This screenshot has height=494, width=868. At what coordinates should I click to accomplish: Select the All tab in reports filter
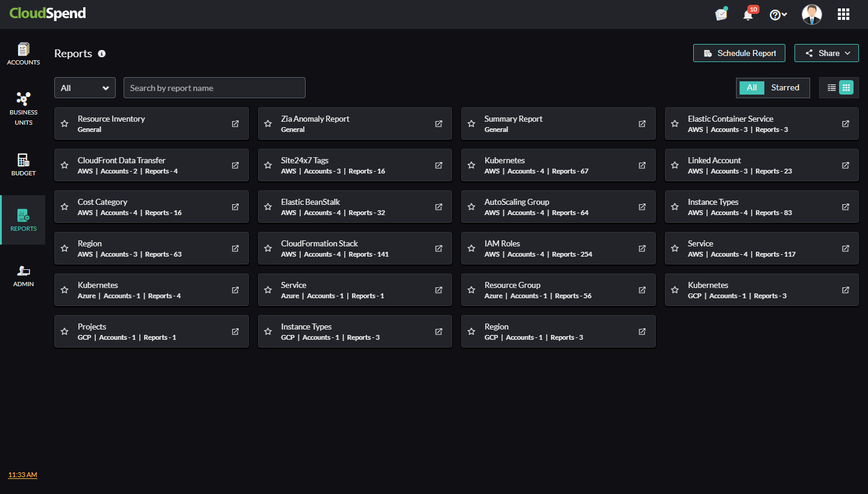tap(752, 87)
